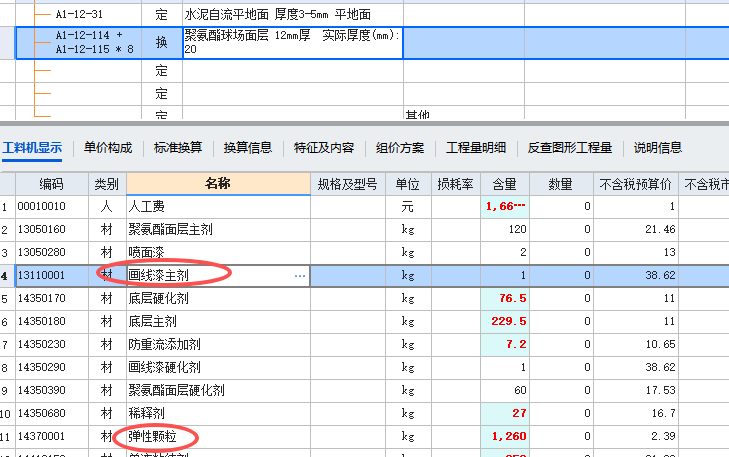This screenshot has width=729, height=457.
Task: Select the 聚氨酯面层硬化剂 name cell
Action: [x=218, y=391]
